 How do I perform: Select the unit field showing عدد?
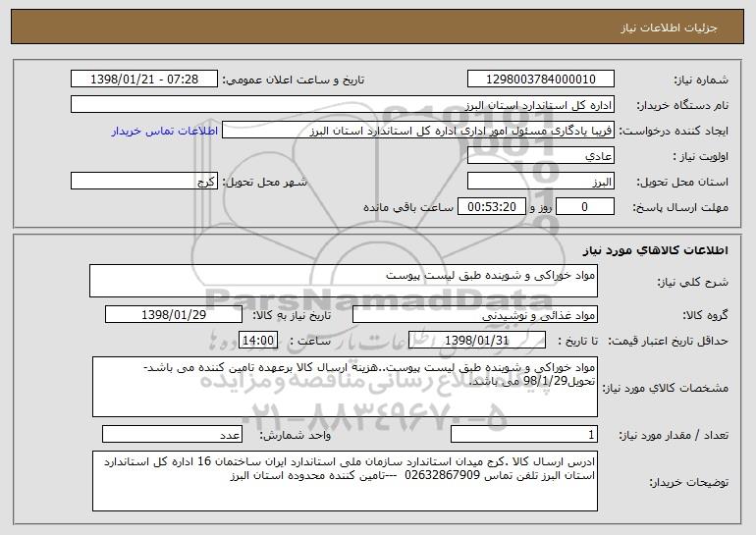coord(172,434)
